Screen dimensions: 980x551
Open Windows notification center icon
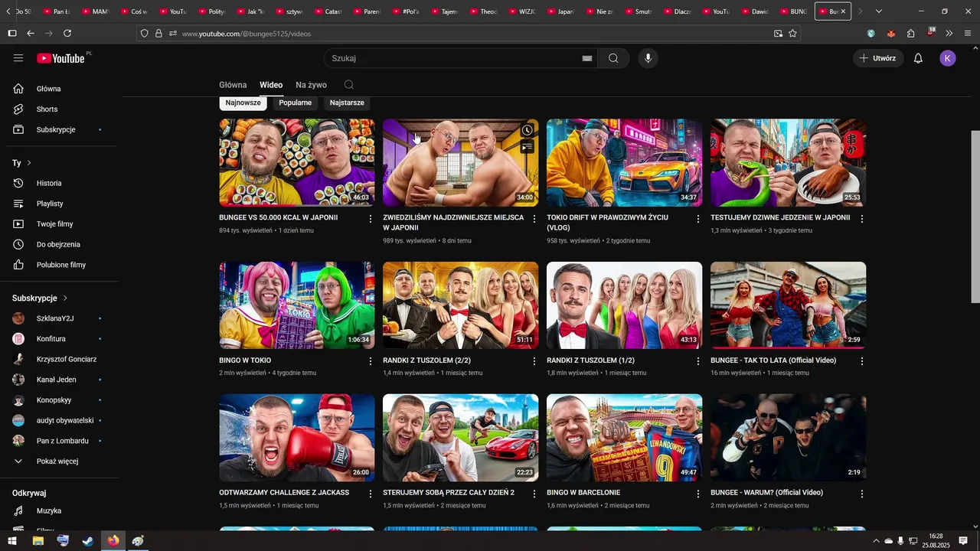coord(963,541)
